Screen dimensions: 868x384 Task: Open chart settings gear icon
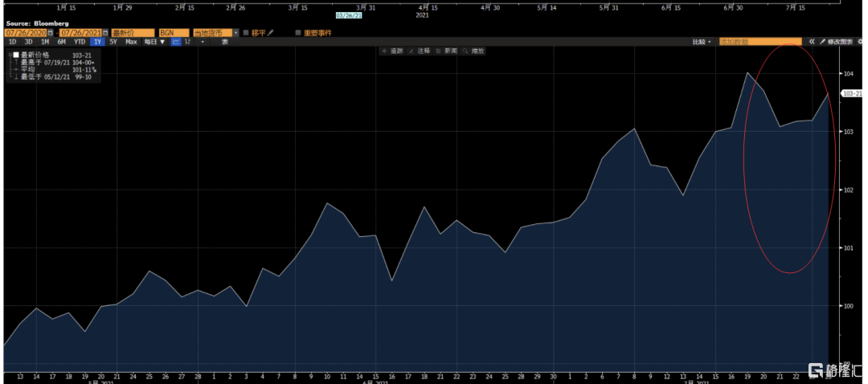860,42
